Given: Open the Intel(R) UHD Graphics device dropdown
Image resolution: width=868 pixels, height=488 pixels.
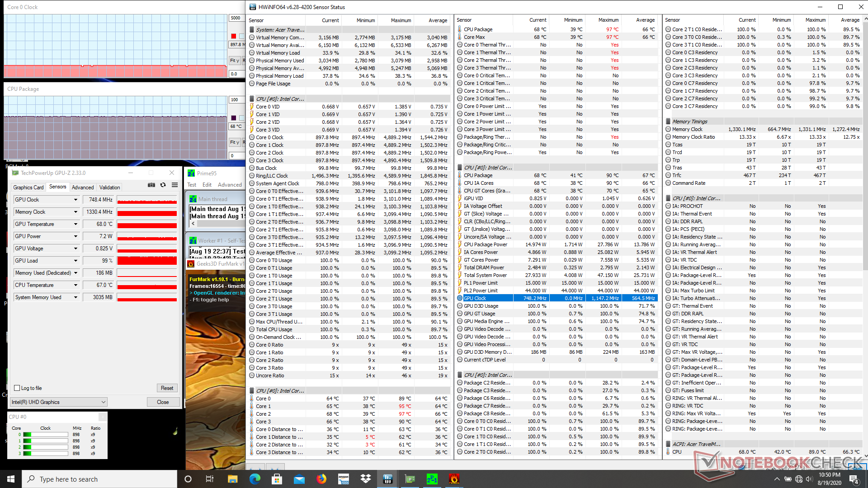Looking at the screenshot, I should [59, 402].
